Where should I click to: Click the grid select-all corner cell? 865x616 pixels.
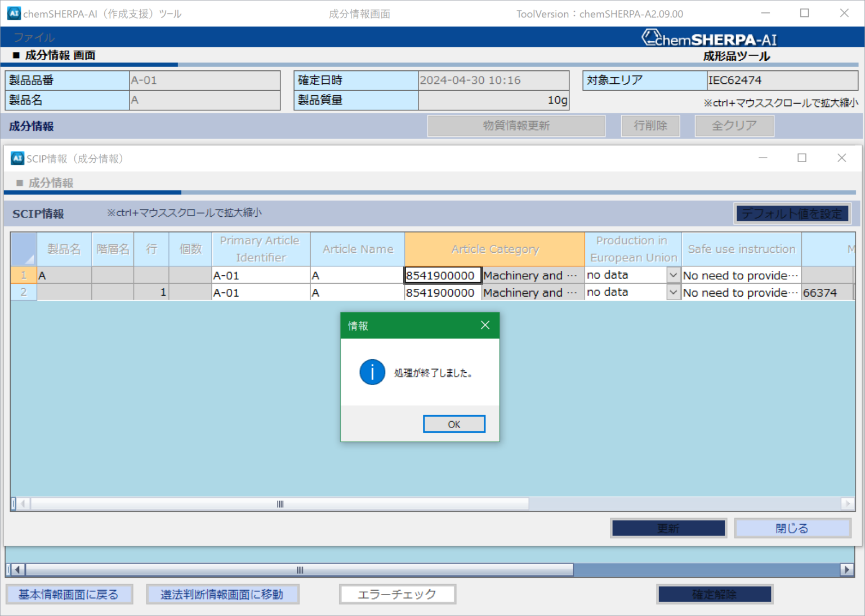pyautogui.click(x=24, y=249)
